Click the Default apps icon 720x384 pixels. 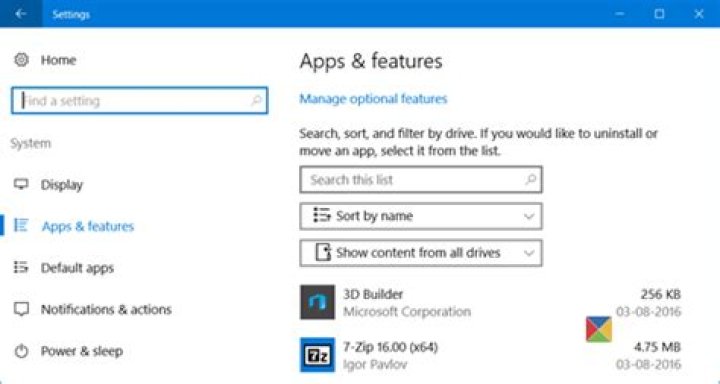[x=21, y=267]
